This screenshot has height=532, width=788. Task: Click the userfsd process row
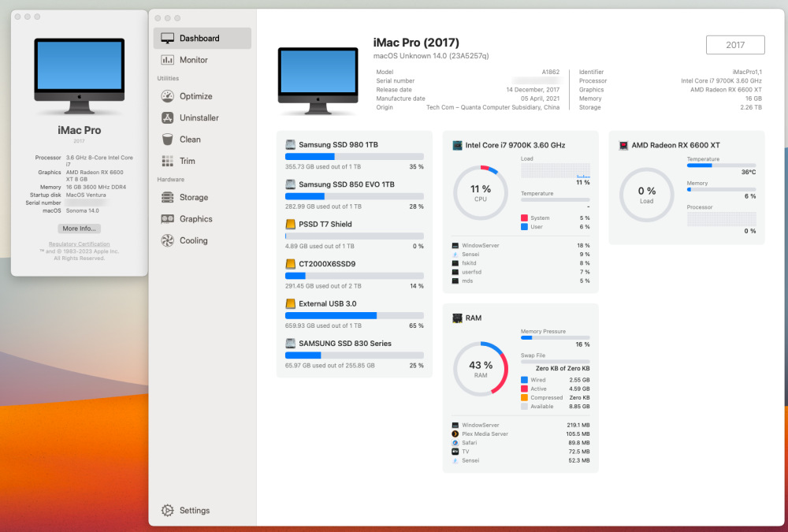click(521, 272)
